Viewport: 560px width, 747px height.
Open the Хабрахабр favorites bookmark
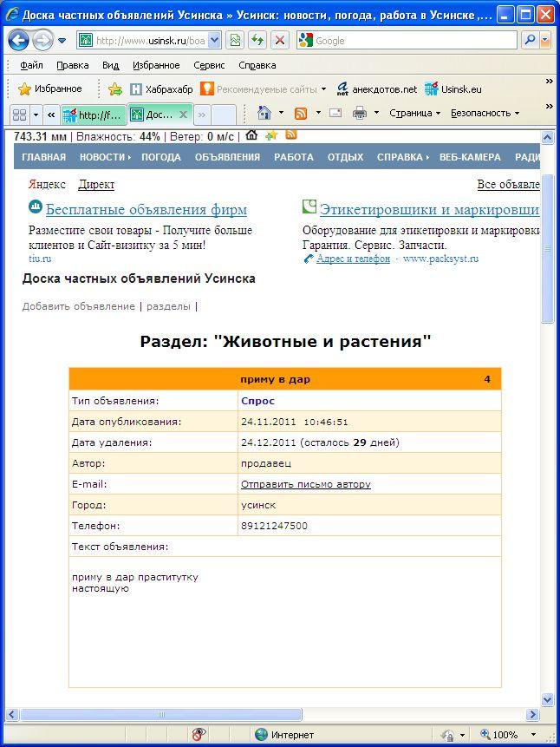tap(161, 88)
